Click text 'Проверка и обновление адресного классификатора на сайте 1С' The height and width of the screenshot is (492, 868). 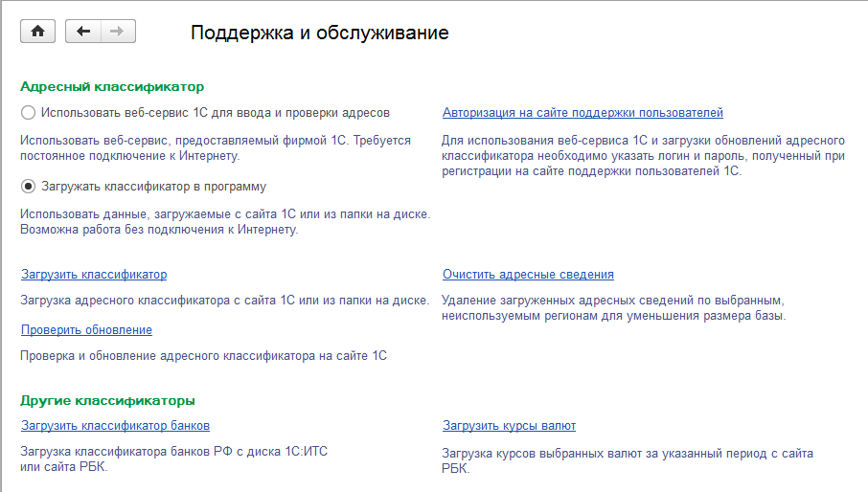pos(203,355)
